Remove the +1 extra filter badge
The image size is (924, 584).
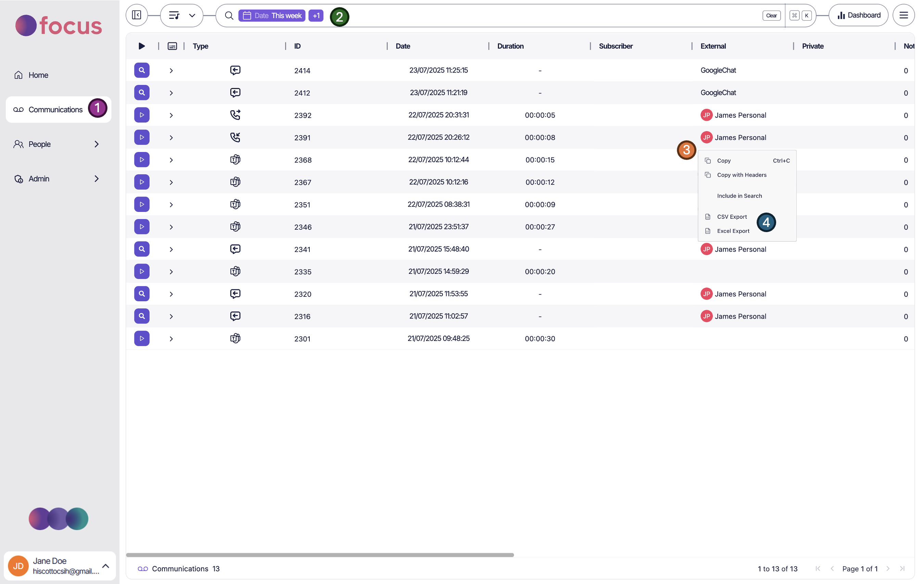click(316, 15)
